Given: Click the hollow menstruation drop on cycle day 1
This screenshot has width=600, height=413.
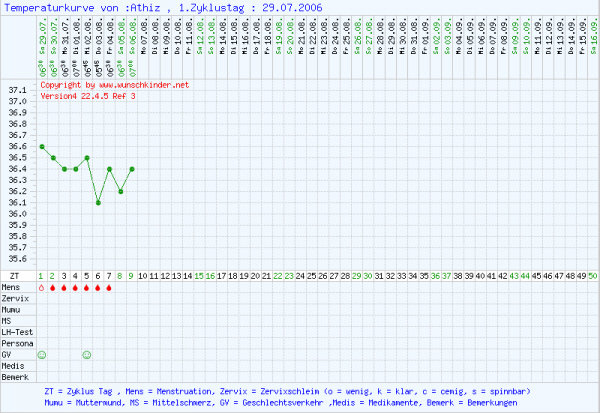Looking at the screenshot, I should 42,288.
